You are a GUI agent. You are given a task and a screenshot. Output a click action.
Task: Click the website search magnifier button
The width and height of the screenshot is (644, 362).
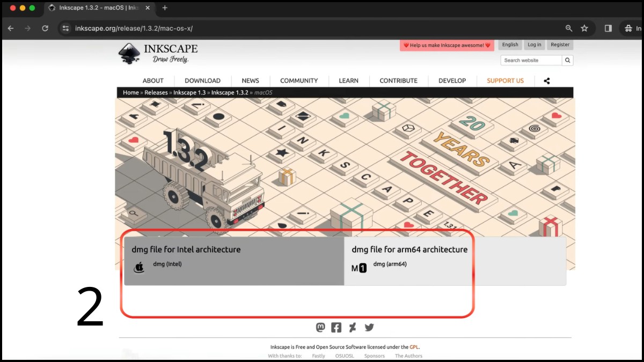(568, 60)
